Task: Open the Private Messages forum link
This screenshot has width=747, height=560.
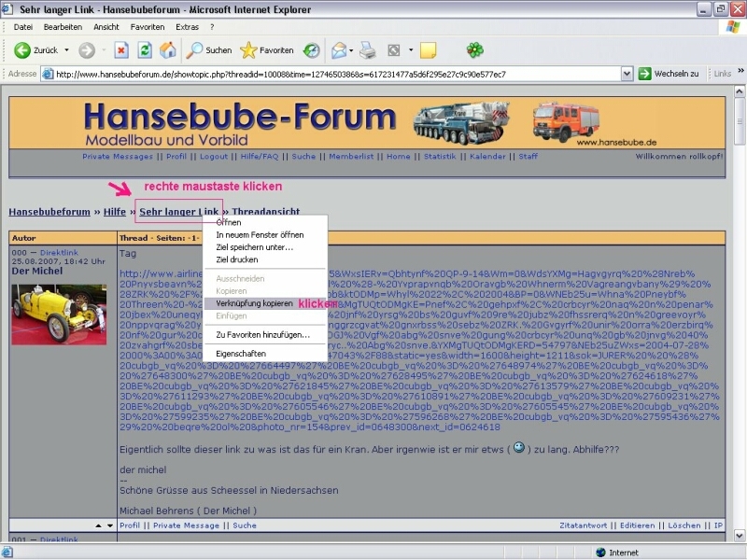Action: (x=118, y=156)
